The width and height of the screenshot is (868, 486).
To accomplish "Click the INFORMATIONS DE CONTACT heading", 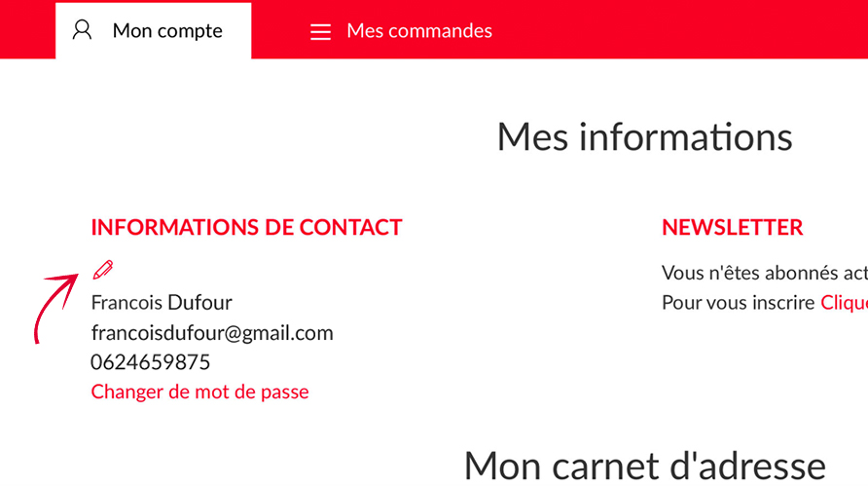I will [x=246, y=228].
